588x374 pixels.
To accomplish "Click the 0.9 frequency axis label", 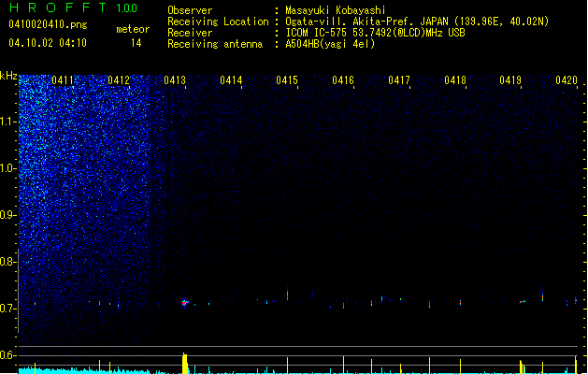I will pyautogui.click(x=7, y=215).
